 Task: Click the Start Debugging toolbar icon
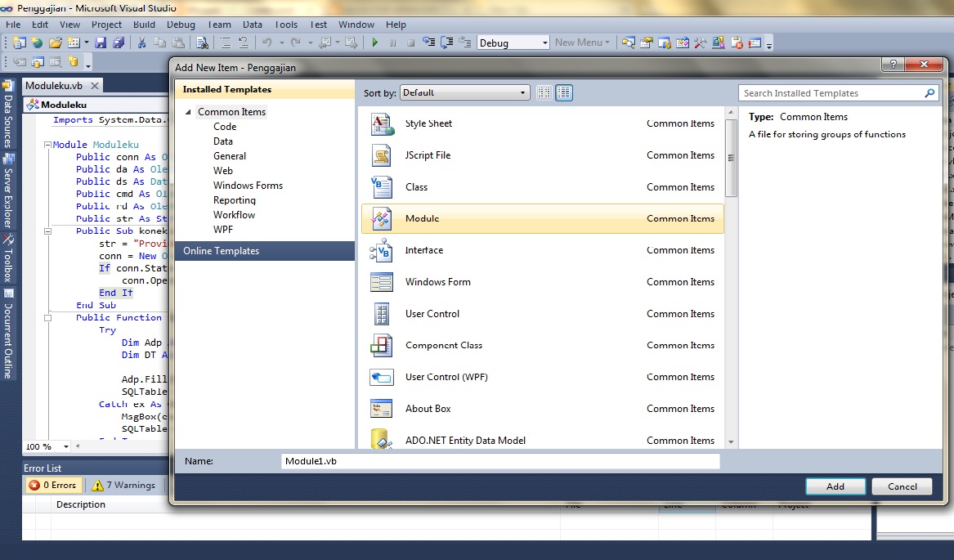coord(374,43)
